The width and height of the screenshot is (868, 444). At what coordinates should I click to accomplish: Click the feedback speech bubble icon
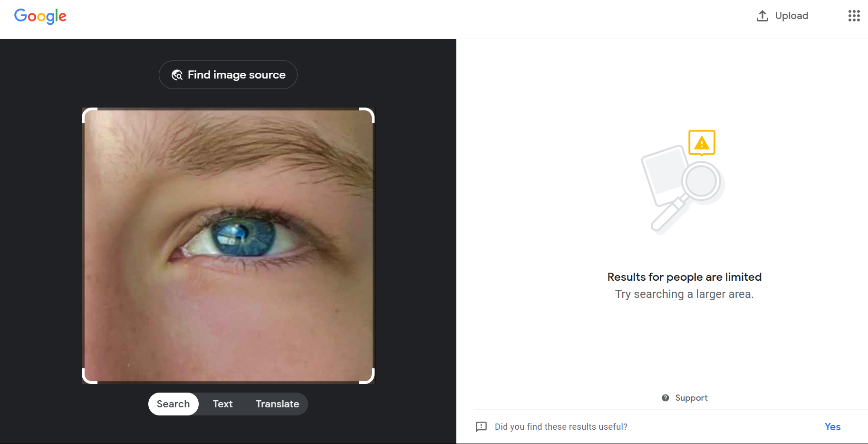pos(481,426)
